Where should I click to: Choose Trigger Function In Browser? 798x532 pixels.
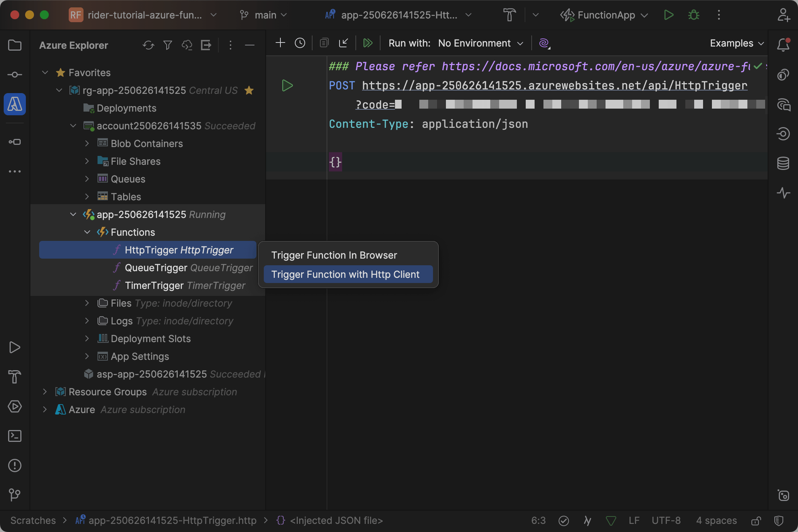tap(334, 255)
